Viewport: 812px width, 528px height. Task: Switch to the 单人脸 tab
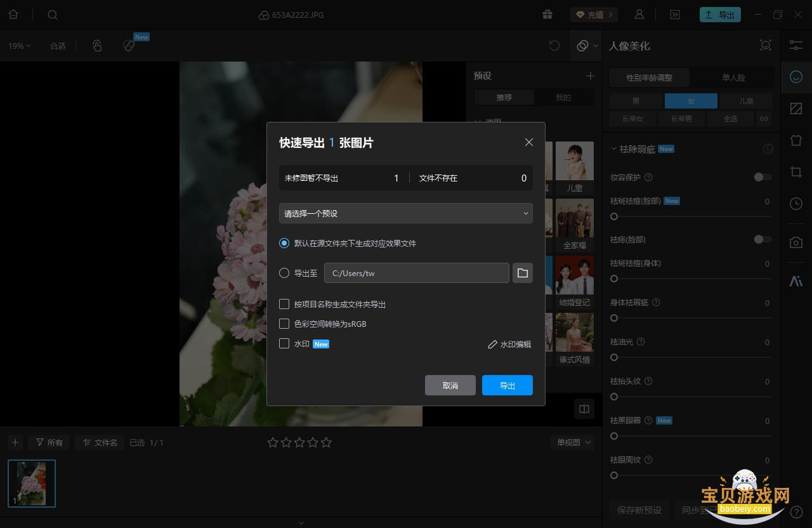tap(733, 77)
